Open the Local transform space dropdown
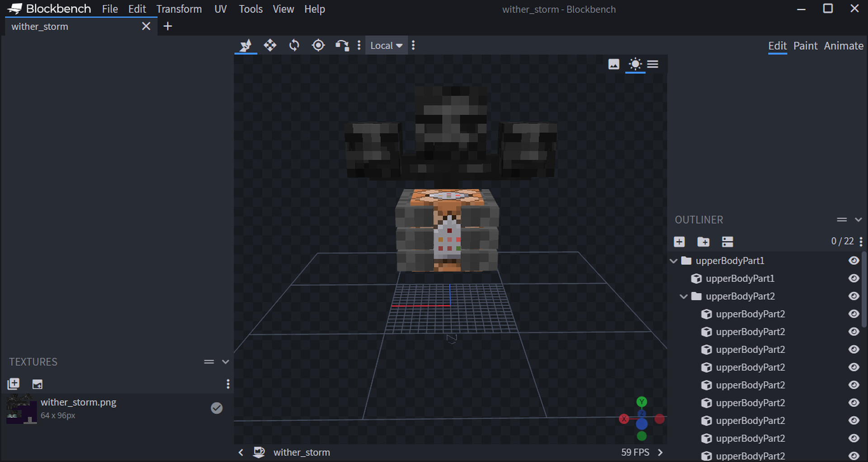Viewport: 868px width, 462px height. coord(386,45)
